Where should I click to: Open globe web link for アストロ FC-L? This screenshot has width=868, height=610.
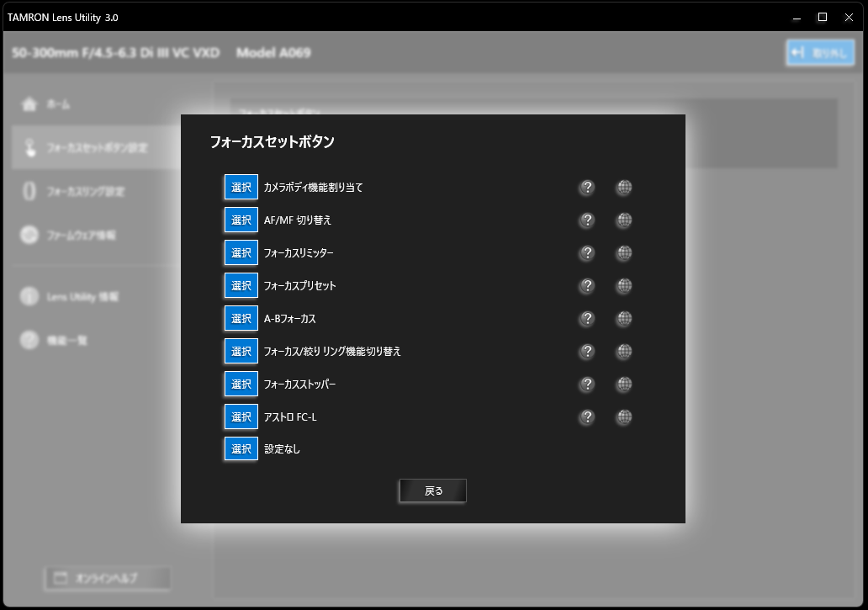click(623, 417)
